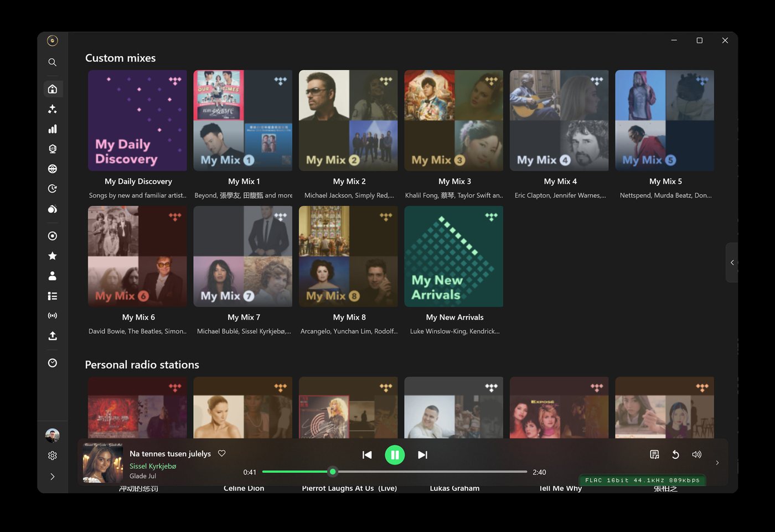
Task: Click the upload tray sidebar icon
Action: pyautogui.click(x=53, y=335)
